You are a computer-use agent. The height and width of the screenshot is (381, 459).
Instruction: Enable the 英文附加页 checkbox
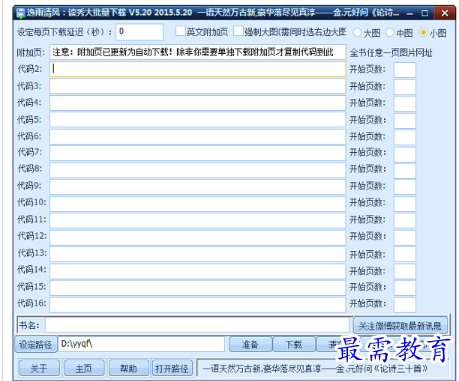180,31
